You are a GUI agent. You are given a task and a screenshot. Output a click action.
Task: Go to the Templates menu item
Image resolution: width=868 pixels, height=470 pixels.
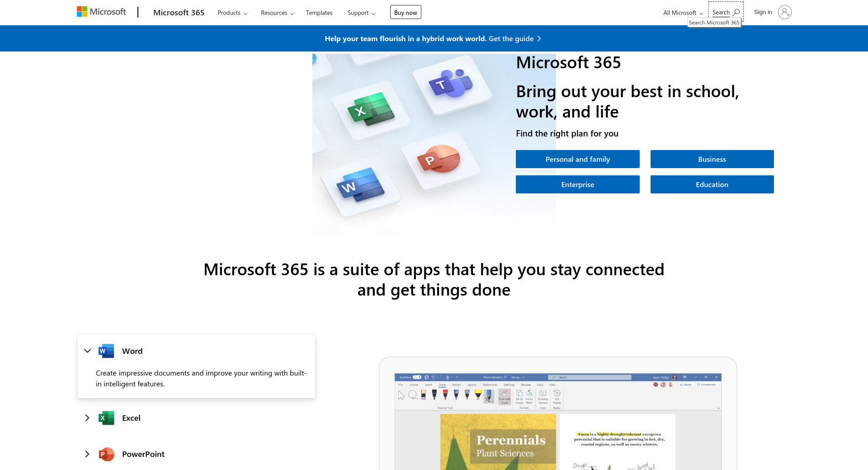(319, 13)
